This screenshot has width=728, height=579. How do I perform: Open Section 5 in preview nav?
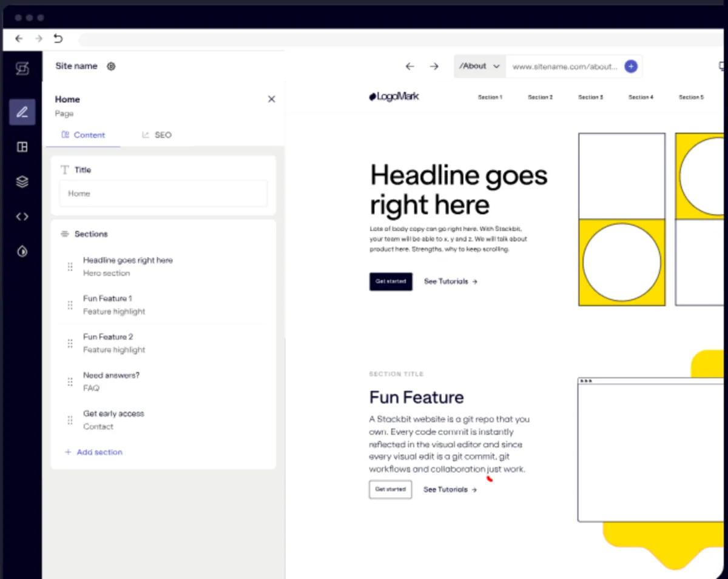pos(691,97)
